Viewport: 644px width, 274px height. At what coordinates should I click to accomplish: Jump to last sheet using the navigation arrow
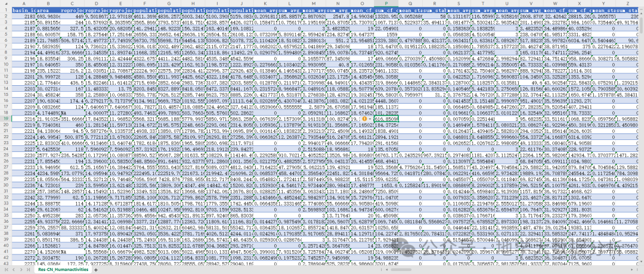(x=29, y=270)
